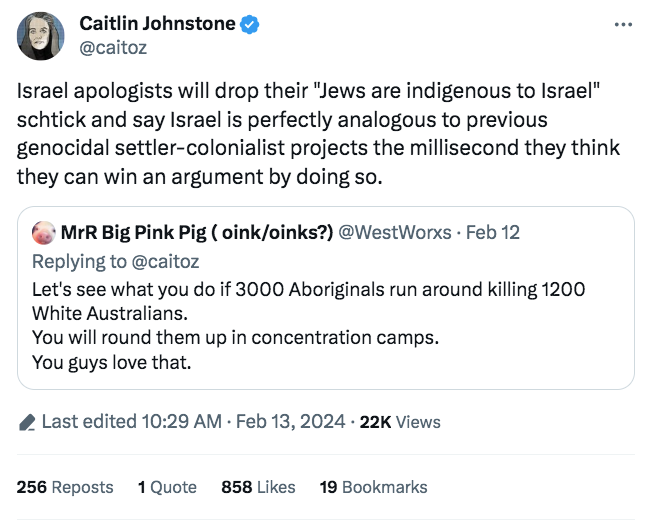Open the @WestWorxs handle link
The image size is (645, 528).
tap(398, 233)
